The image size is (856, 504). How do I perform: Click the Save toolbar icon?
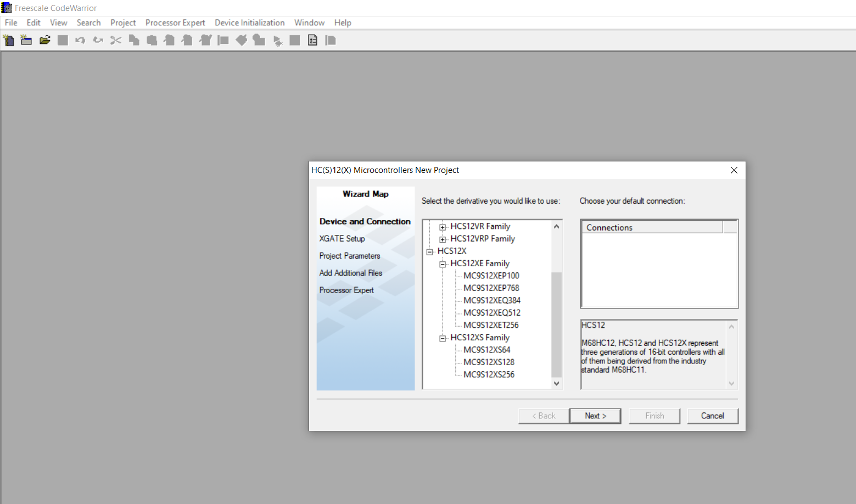coord(62,40)
